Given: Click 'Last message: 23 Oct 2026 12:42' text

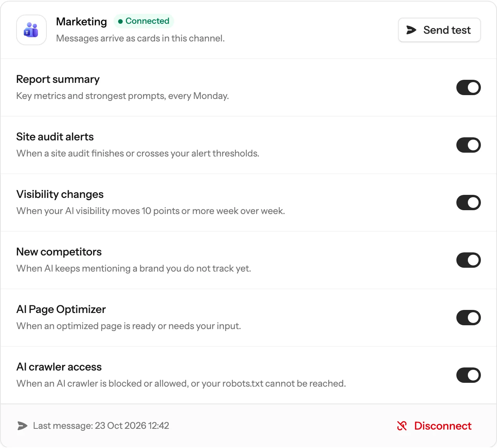Looking at the screenshot, I should tap(101, 426).
